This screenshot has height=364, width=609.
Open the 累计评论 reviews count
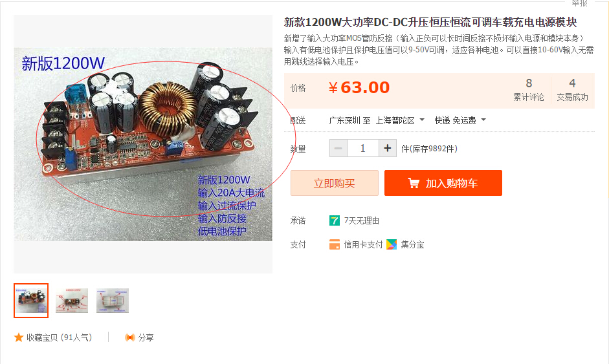[529, 89]
